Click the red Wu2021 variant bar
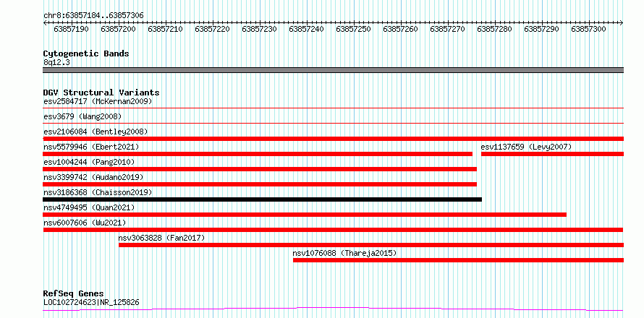This screenshot has height=318, width=644. [334, 230]
